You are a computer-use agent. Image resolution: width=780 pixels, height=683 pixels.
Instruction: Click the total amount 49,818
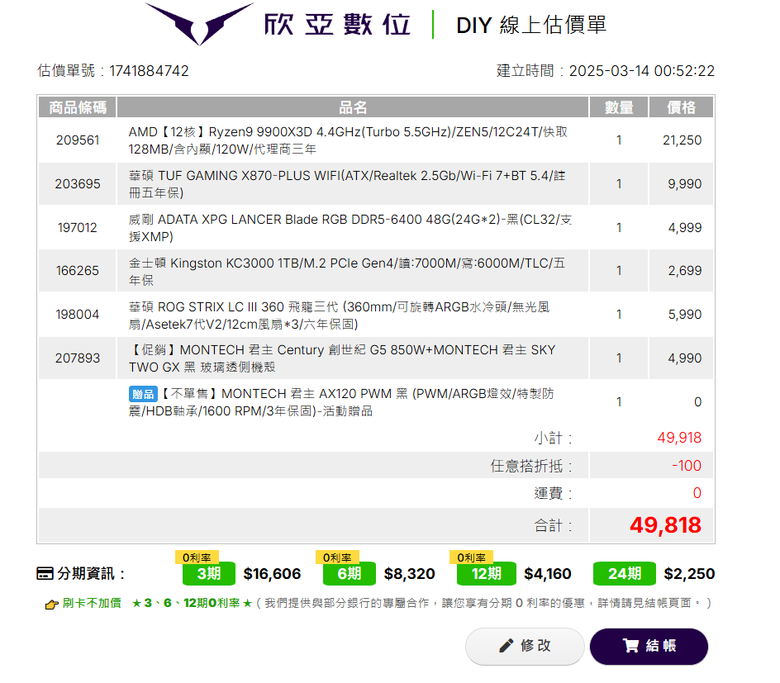click(666, 525)
